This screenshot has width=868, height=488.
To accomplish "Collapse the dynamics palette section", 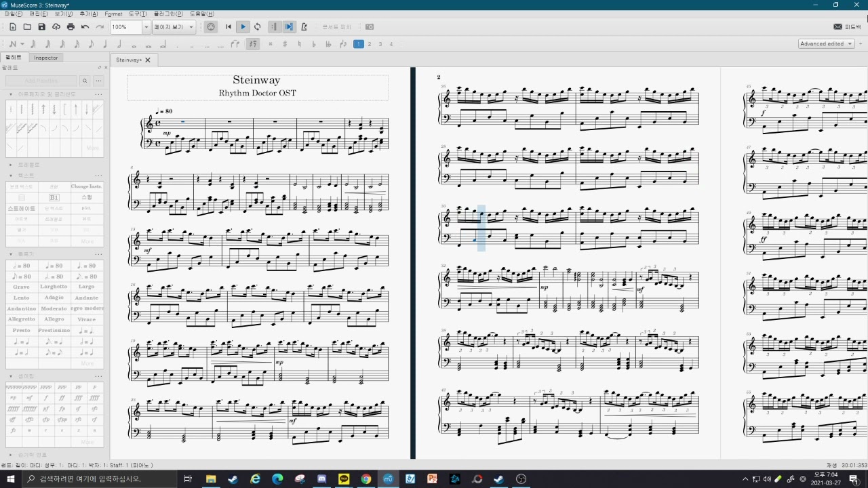I will (x=10, y=376).
